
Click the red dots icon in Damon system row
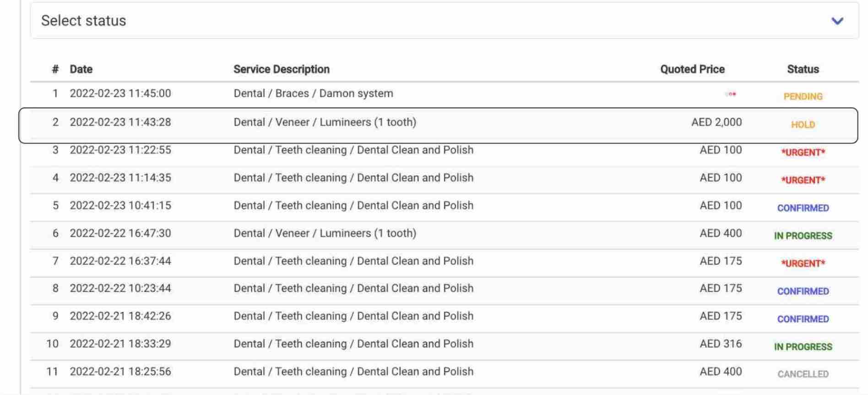click(731, 94)
